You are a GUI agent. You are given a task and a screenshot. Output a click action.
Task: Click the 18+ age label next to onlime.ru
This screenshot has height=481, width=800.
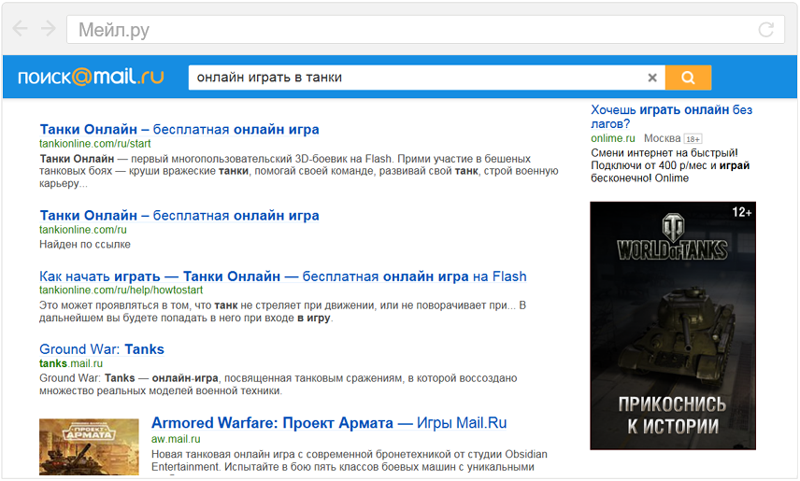pos(693,139)
